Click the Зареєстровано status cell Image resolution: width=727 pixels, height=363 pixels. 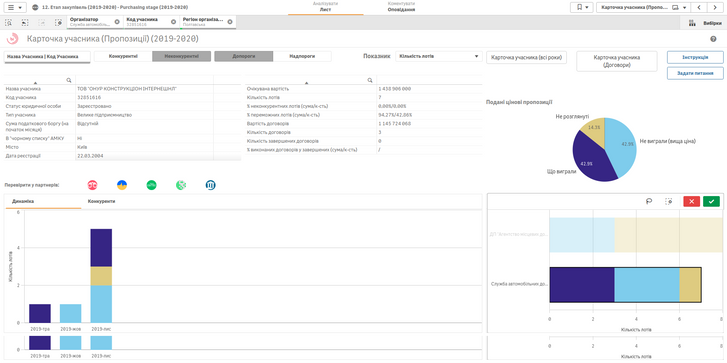click(144, 106)
